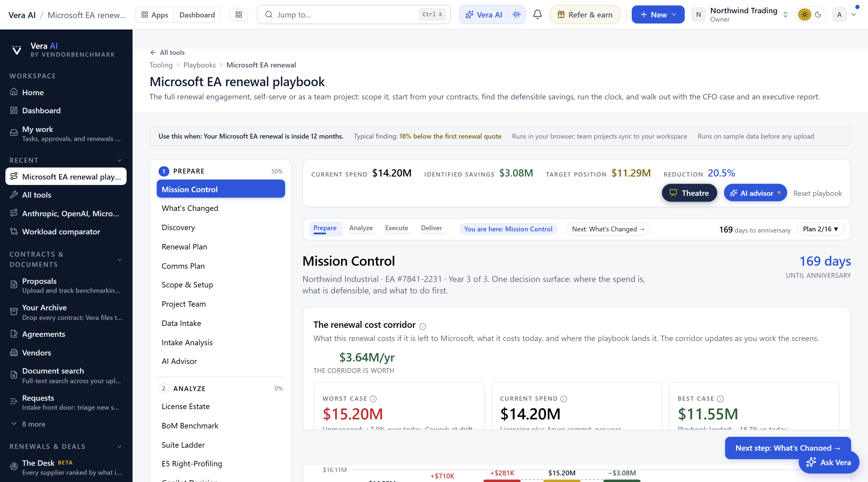Open the New dropdown button
This screenshot has height=482, width=868.
coord(658,14)
